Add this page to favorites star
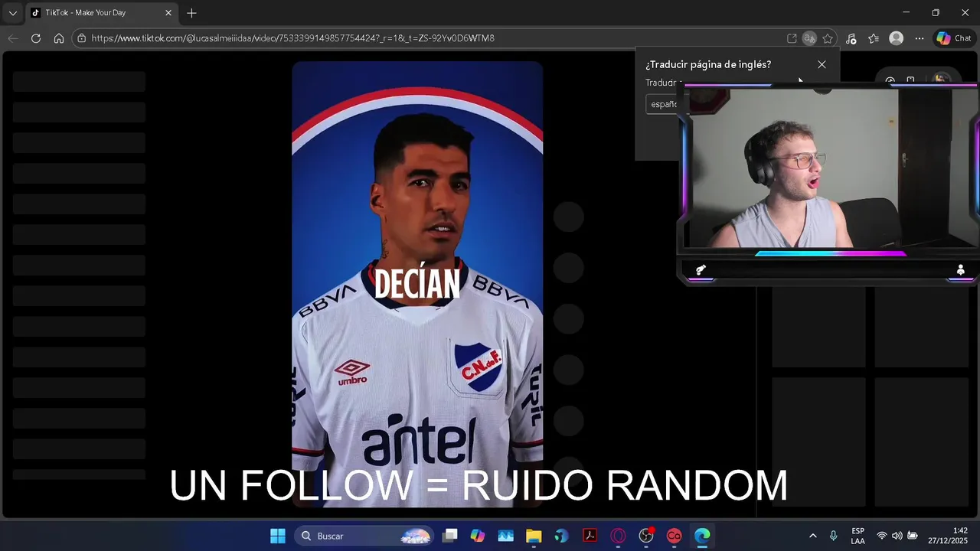 coord(828,38)
